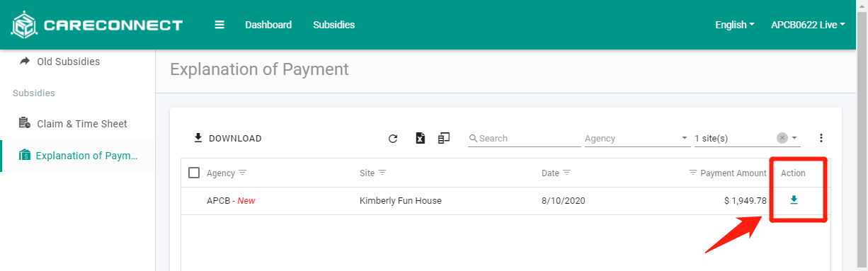Viewport: 868px width, 271px height.
Task: Click the CareConnect logo icon
Action: point(23,25)
